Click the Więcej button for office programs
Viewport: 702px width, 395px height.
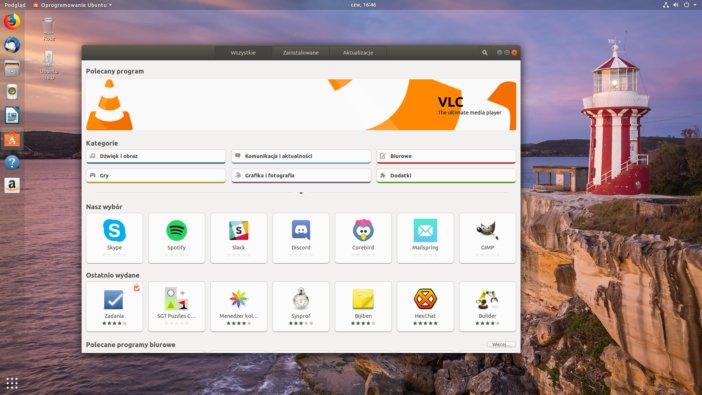click(x=501, y=344)
